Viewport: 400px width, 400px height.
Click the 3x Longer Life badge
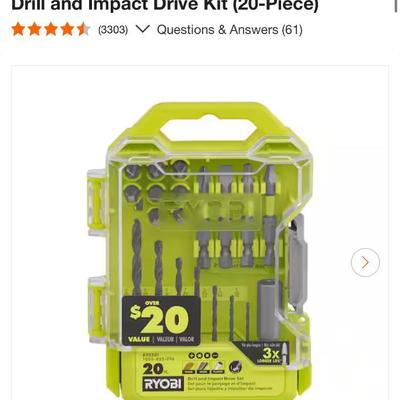pyautogui.click(x=263, y=353)
